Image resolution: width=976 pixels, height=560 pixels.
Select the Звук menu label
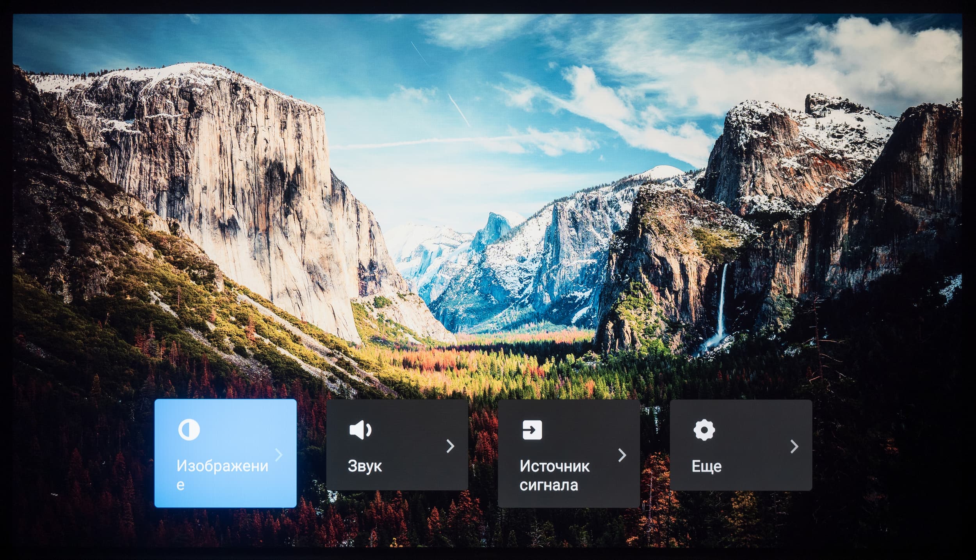pos(365,466)
